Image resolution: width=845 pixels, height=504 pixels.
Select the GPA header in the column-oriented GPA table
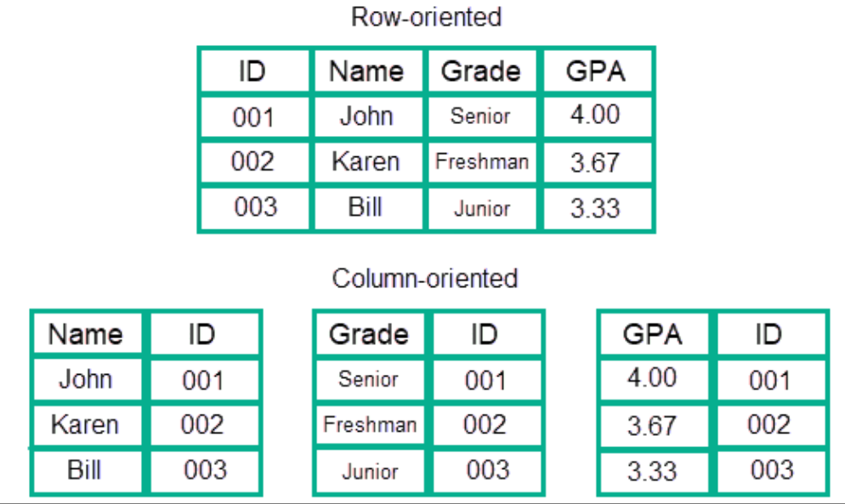(652, 334)
